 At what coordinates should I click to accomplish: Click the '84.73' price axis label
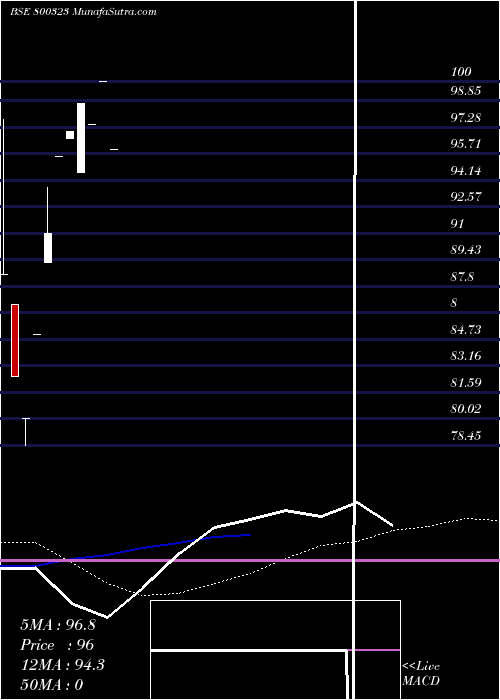[x=466, y=329]
